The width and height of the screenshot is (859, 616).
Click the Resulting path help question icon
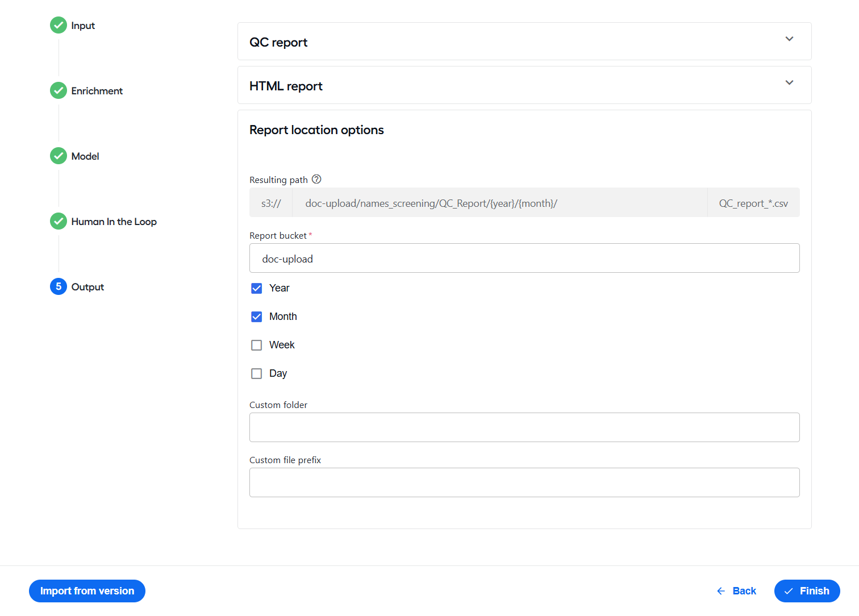[x=316, y=179]
